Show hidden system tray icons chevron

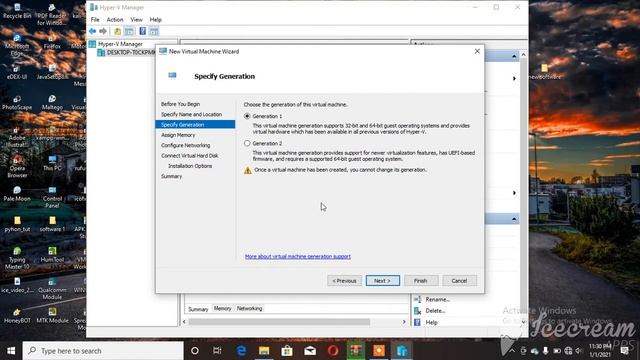coord(512,351)
